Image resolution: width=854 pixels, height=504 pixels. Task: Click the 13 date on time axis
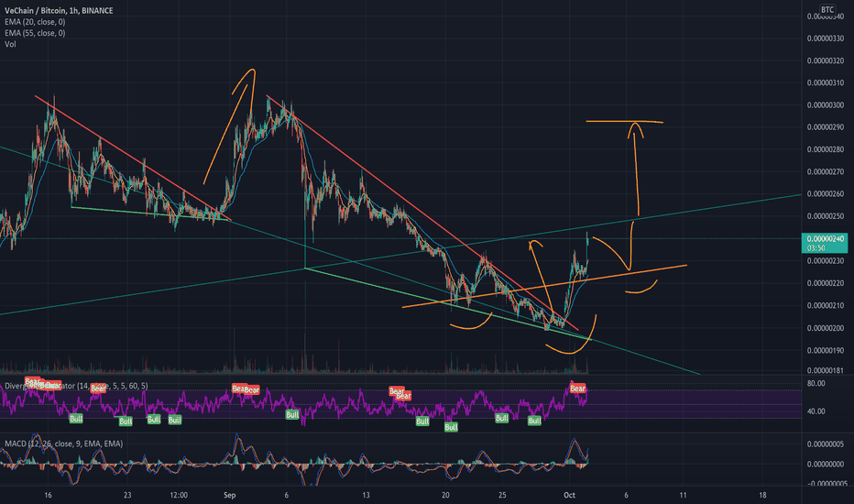pyautogui.click(x=366, y=495)
